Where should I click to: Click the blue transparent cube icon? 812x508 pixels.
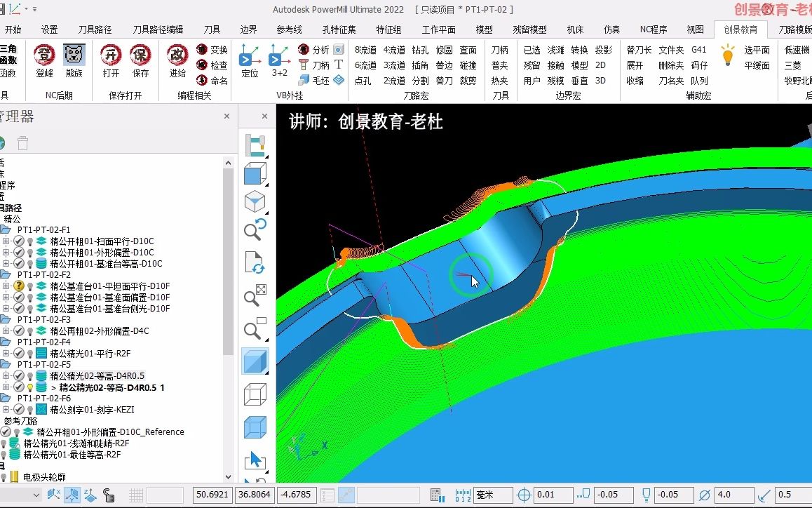pos(255,427)
